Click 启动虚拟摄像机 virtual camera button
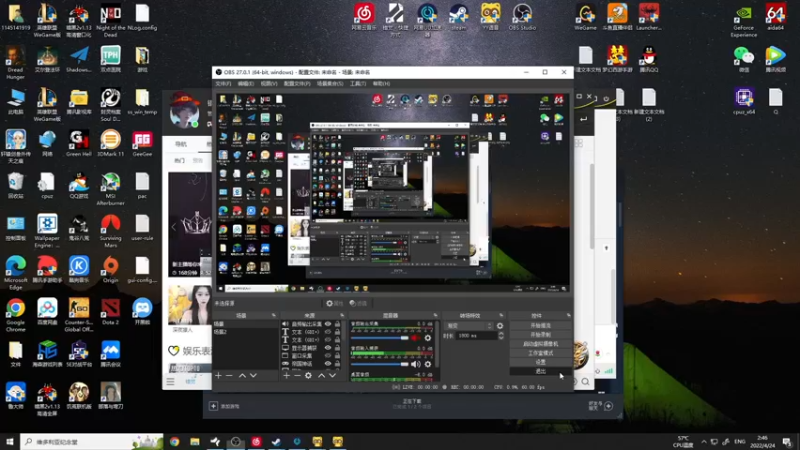This screenshot has width=800, height=450. [540, 344]
